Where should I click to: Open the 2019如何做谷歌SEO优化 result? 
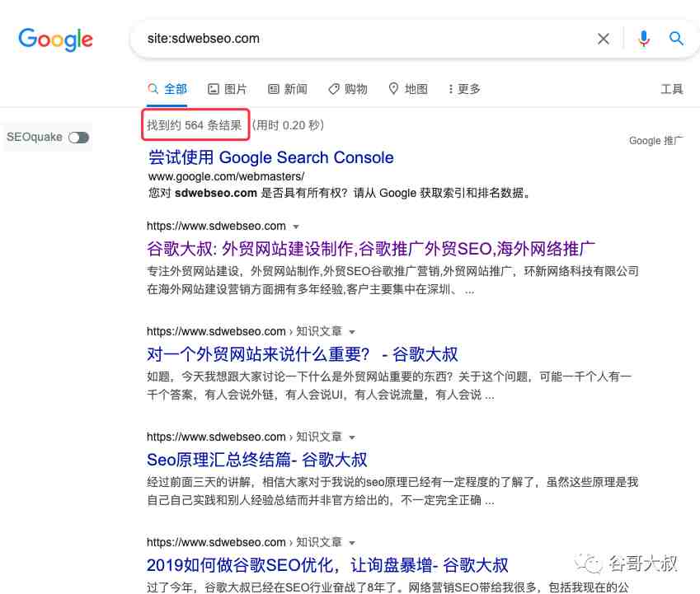(327, 565)
